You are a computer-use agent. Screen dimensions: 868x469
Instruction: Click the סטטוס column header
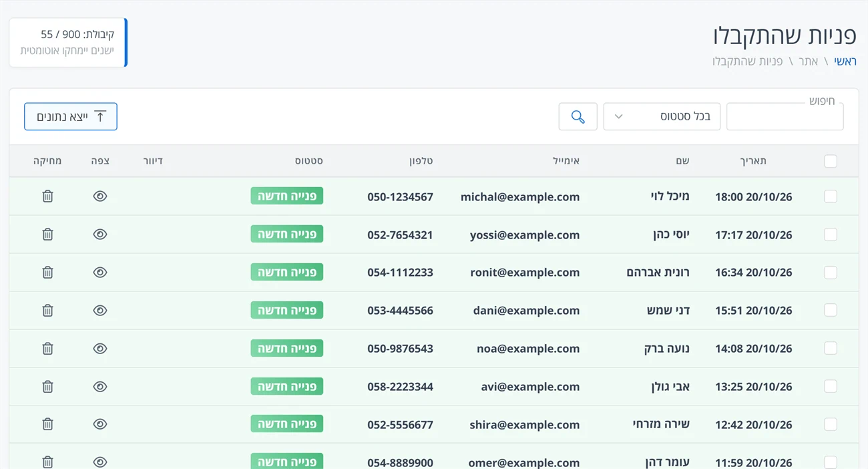309,161
